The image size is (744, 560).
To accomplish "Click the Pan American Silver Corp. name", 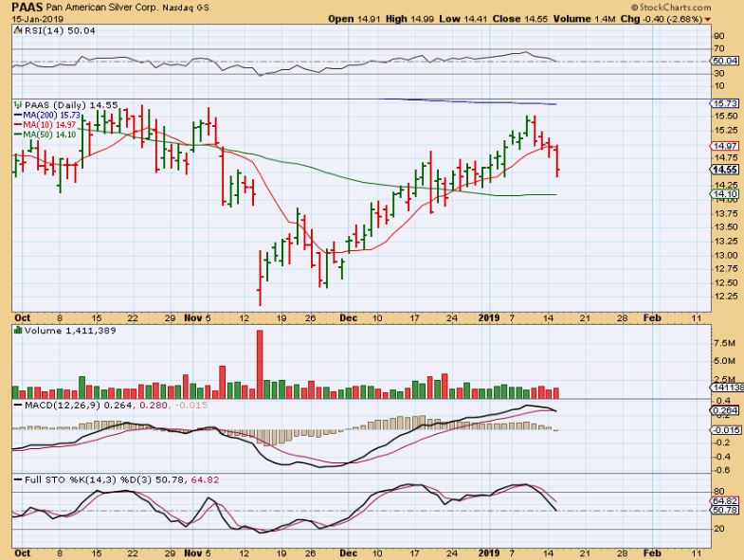I will point(102,9).
